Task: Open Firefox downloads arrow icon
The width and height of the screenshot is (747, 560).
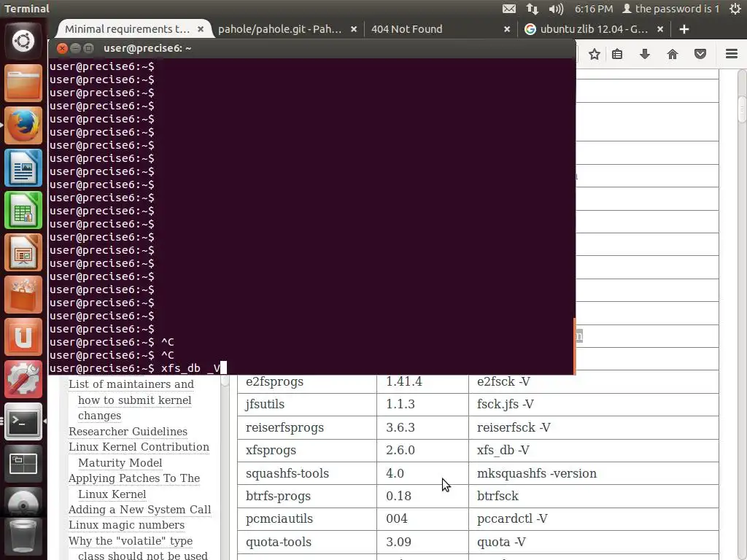Action: tap(645, 54)
